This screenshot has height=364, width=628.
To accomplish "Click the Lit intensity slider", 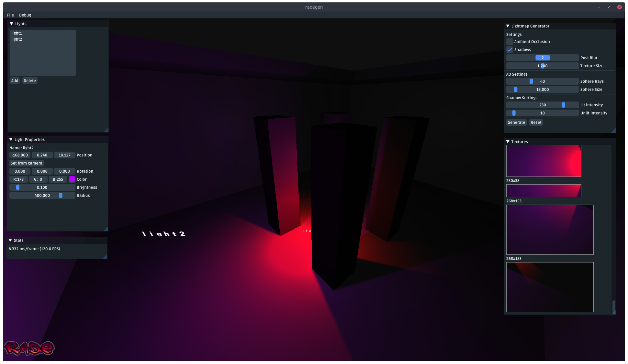I will tap(542, 105).
